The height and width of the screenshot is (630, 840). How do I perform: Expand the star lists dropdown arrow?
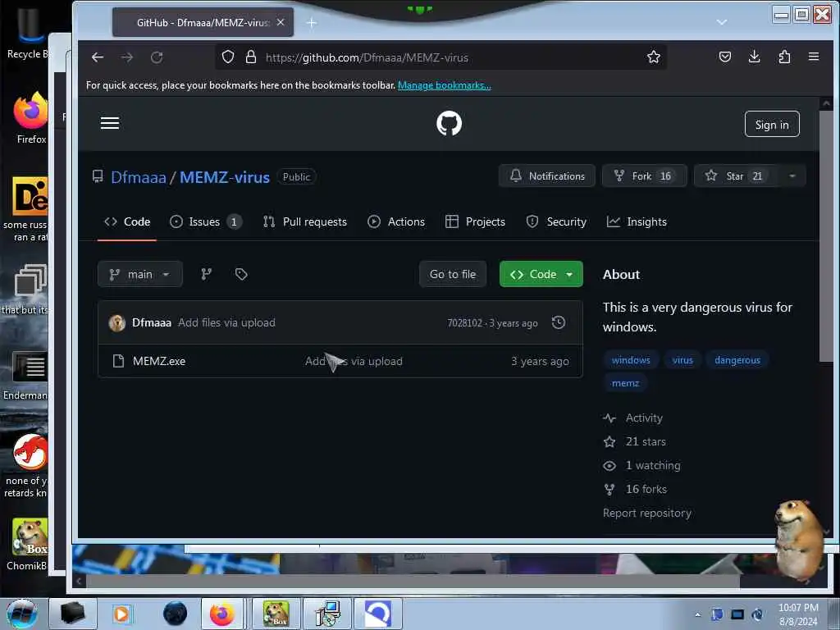click(x=792, y=176)
